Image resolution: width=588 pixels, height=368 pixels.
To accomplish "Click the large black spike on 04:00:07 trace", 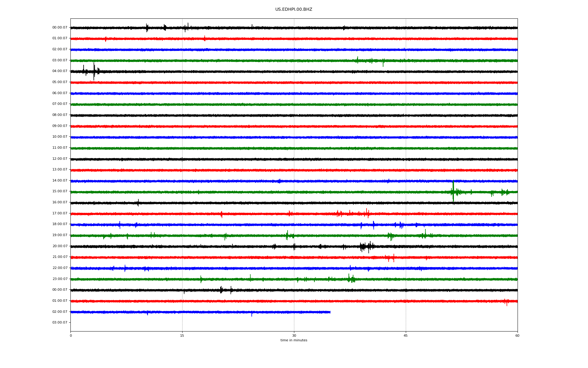I will pyautogui.click(x=94, y=72).
